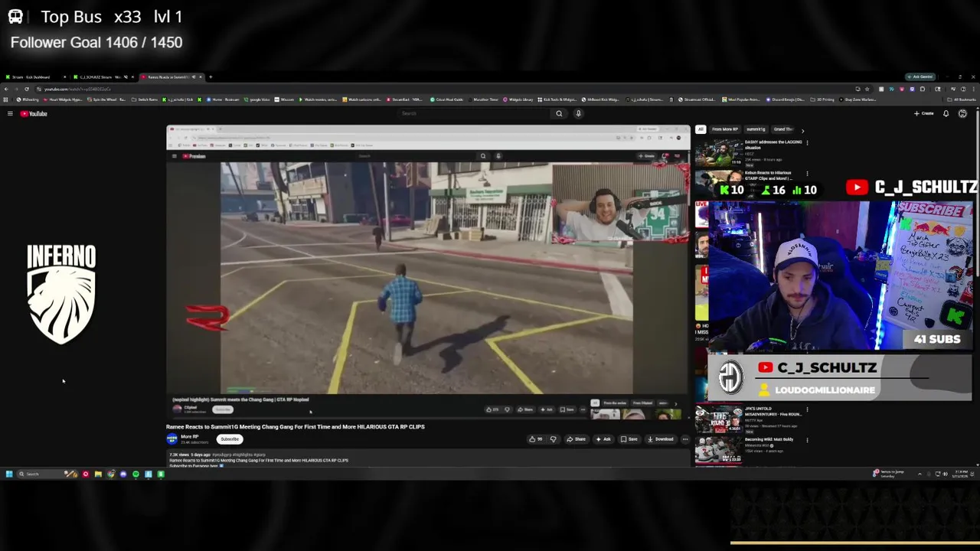The image size is (980, 551).
Task: Open File Explorer from the taskbar
Action: click(x=98, y=474)
